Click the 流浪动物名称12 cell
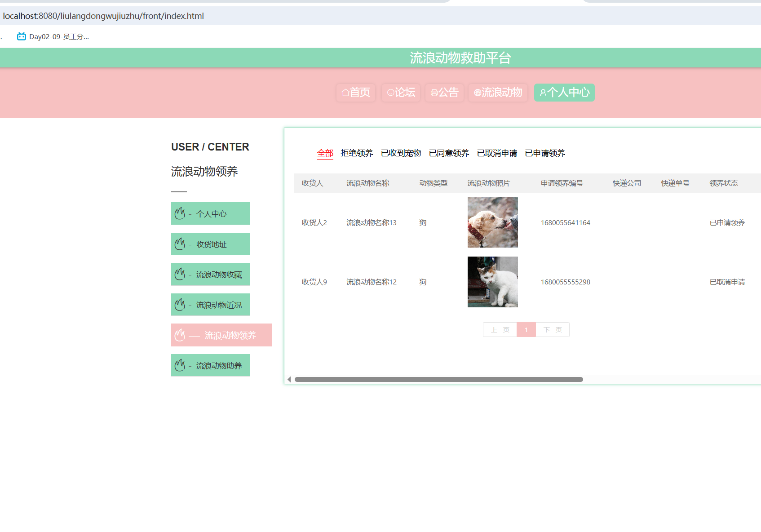 pos(372,282)
